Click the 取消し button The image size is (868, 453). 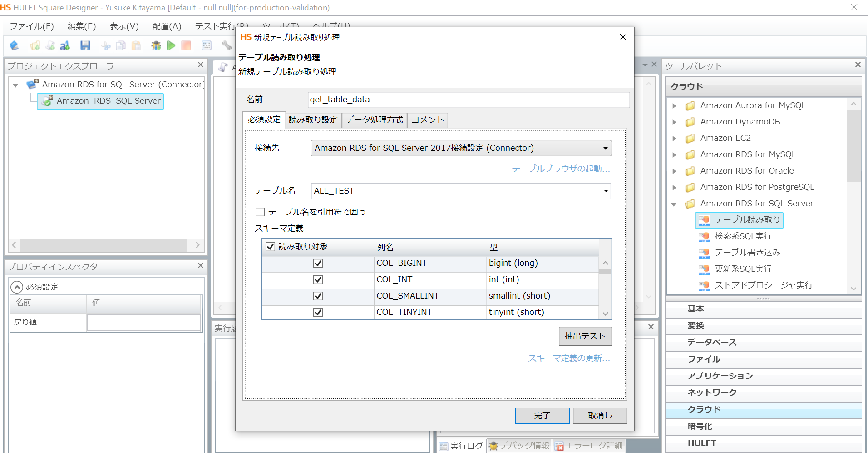click(600, 415)
